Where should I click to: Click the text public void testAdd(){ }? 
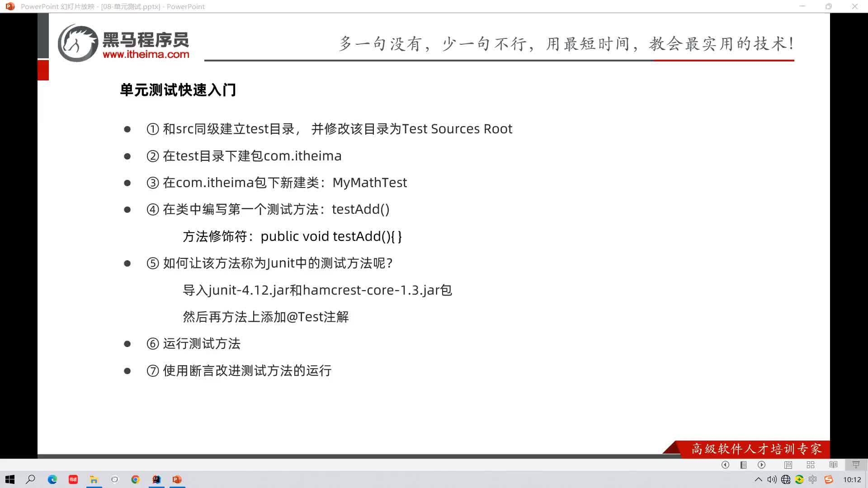(x=331, y=236)
